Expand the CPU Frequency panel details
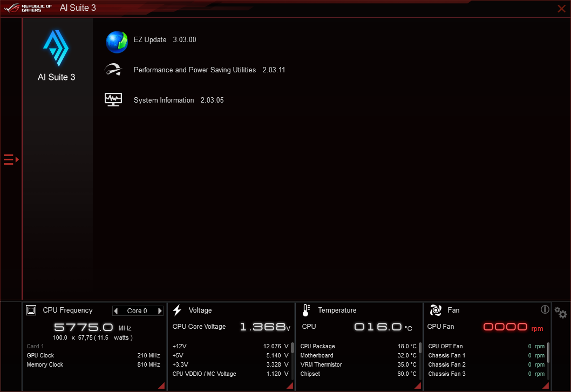 click(161, 386)
